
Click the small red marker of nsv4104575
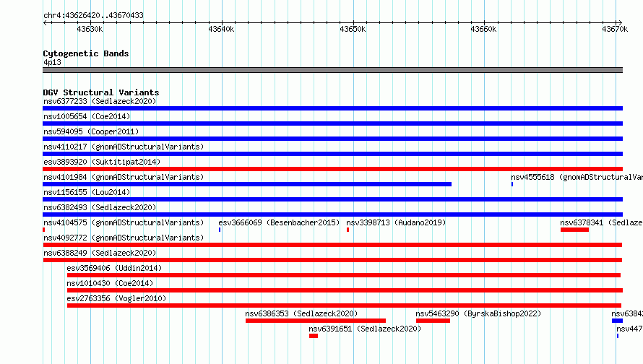click(44, 230)
